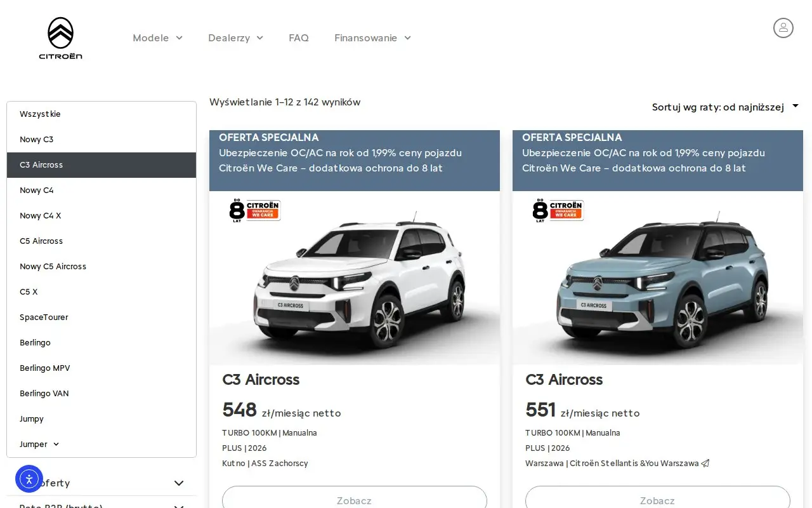Select Nowy C3 in the model list
Screen dimensions: 812x508
tap(101, 140)
